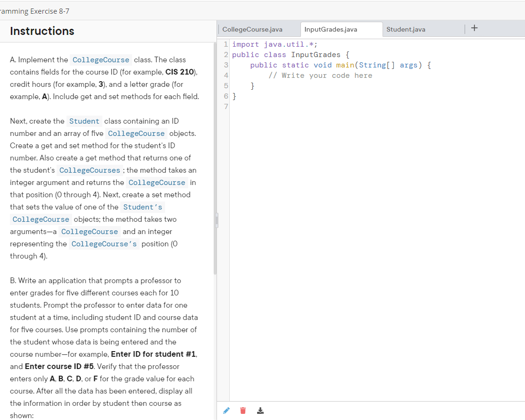Switch to the Student.java tab
Screen dimensions: 525x420
[406, 29]
